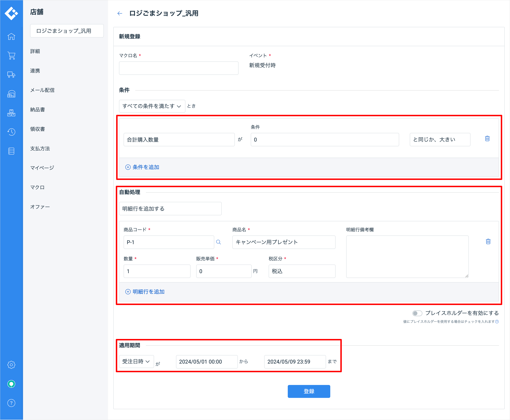
Task: Open the 受注日時 period dropdown
Action: (136, 361)
